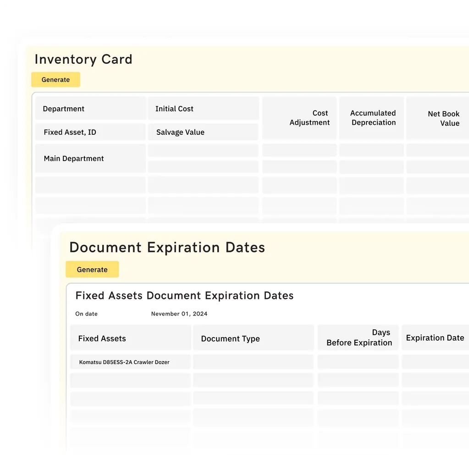The height and width of the screenshot is (476, 469).
Task: Click the November 01, 2024 date value
Action: 179,314
